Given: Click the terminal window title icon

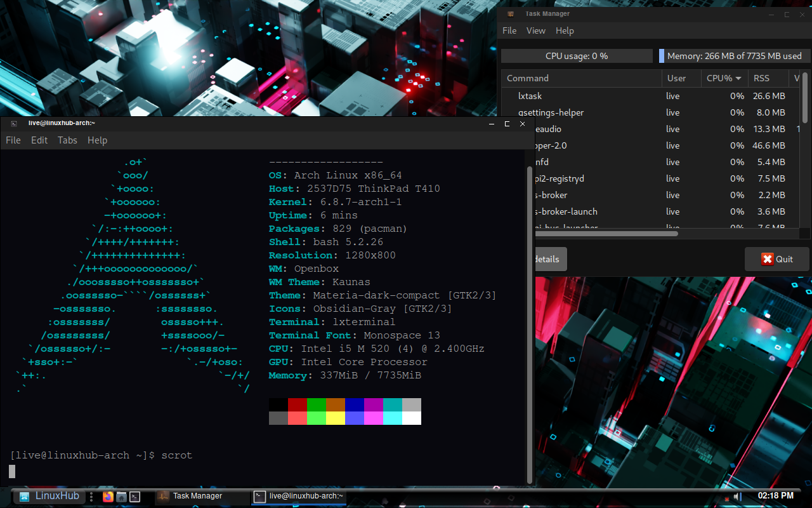Looking at the screenshot, I should pyautogui.click(x=14, y=123).
